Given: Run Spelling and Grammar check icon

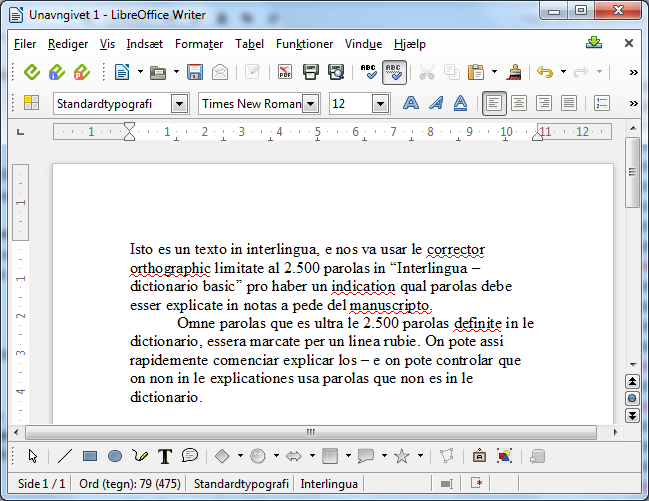Looking at the screenshot, I should [368, 72].
